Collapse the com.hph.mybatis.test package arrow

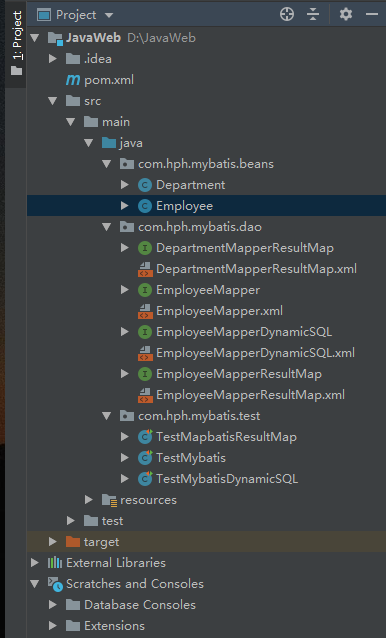pyautogui.click(x=107, y=416)
